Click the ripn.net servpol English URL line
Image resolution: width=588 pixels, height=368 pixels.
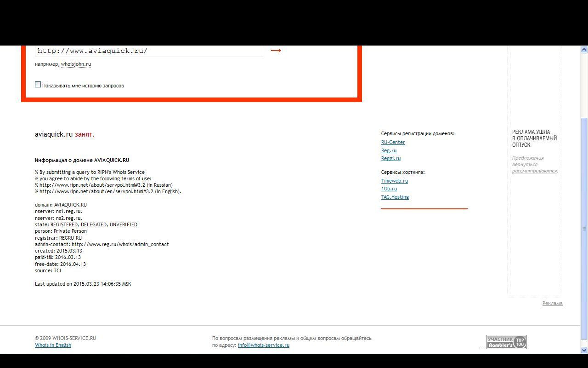108,191
